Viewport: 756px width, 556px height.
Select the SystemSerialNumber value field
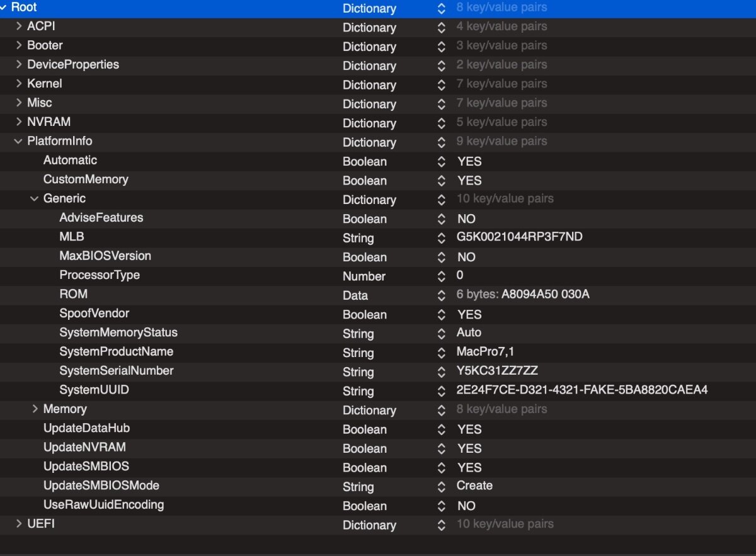tap(497, 371)
